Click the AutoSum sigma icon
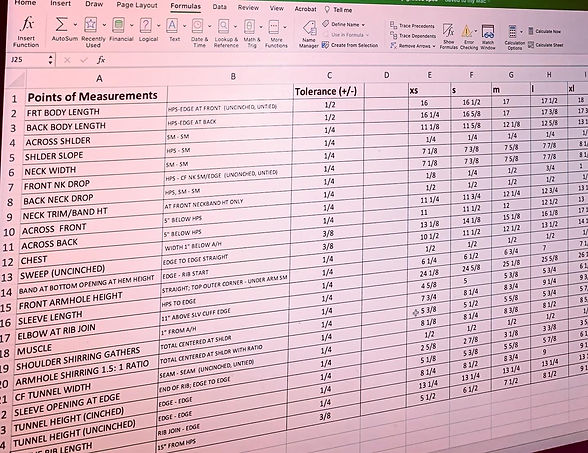This screenshot has width=588, height=453. point(61,25)
